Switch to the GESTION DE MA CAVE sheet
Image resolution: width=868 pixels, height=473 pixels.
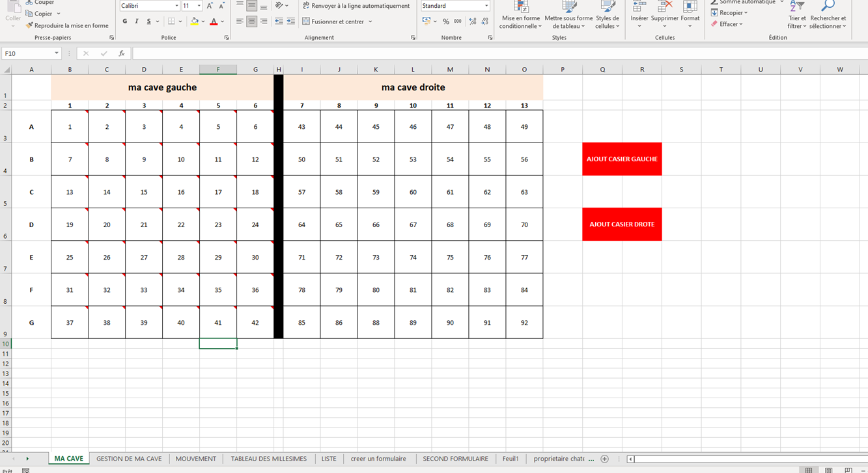[129, 459]
